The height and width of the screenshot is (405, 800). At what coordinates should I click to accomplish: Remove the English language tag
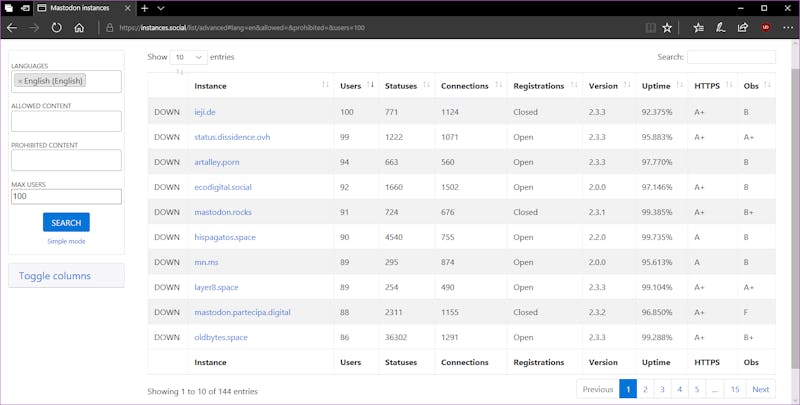tap(20, 81)
